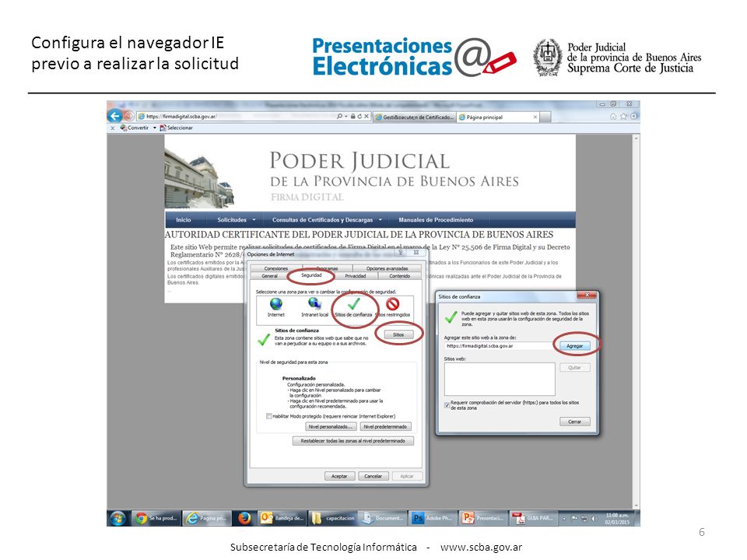This screenshot has width=747, height=560.
Task: Click the Nivel predeterminado button
Action: click(x=385, y=427)
